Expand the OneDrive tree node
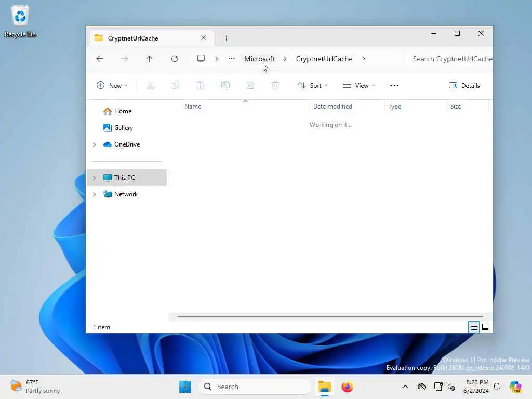Screen dimensions: 532x399 tap(95, 144)
